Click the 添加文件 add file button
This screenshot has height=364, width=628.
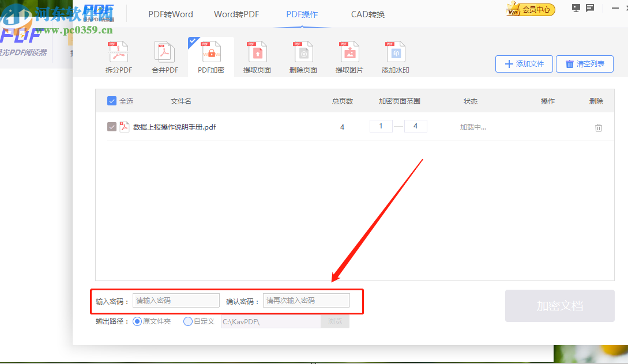pyautogui.click(x=524, y=64)
